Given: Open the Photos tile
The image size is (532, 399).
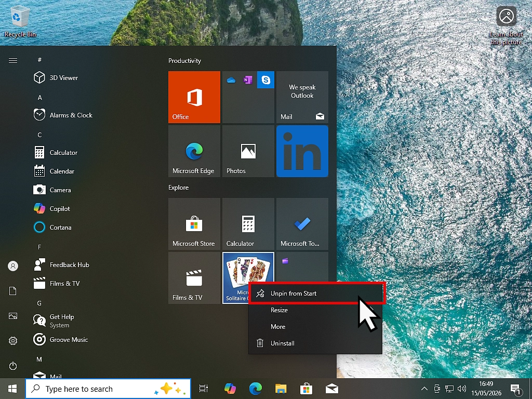Looking at the screenshot, I should 248,151.
